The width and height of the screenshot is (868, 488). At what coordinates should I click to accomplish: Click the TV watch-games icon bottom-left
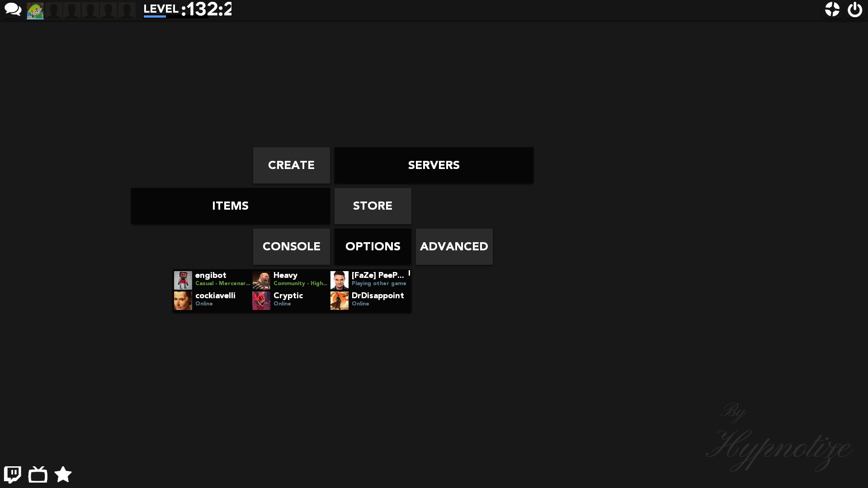tap(38, 474)
